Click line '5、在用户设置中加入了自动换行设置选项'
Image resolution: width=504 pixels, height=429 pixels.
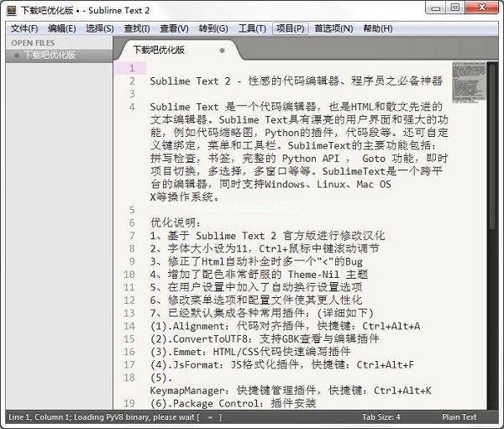pyautogui.click(x=256, y=287)
